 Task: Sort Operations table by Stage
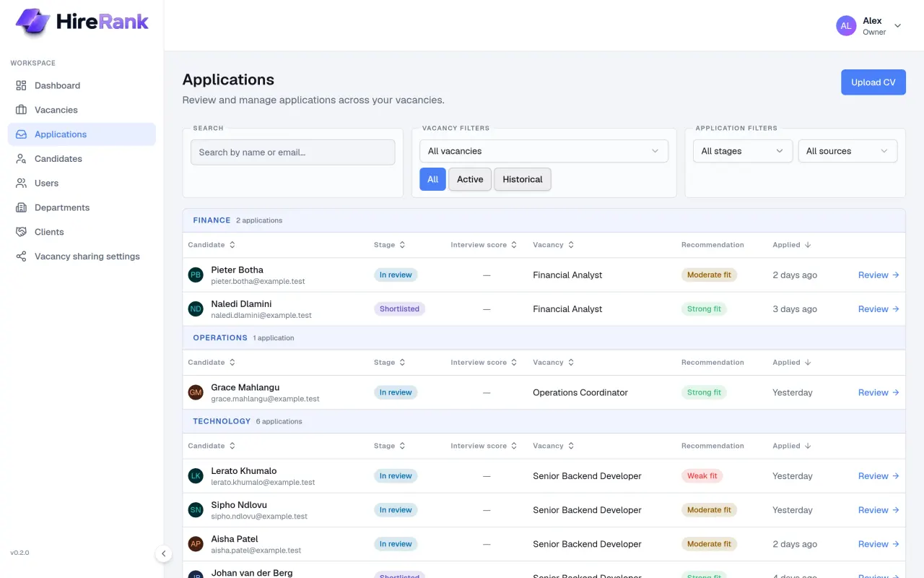tap(390, 363)
